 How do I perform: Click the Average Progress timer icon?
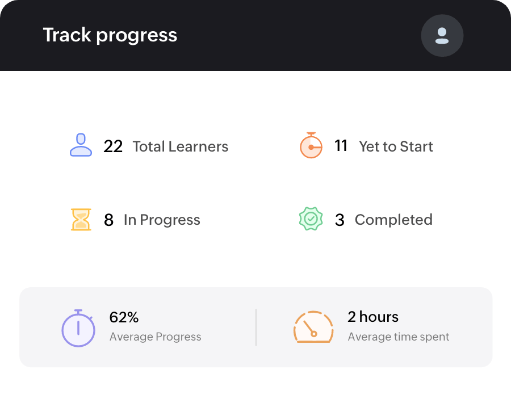[x=78, y=328]
